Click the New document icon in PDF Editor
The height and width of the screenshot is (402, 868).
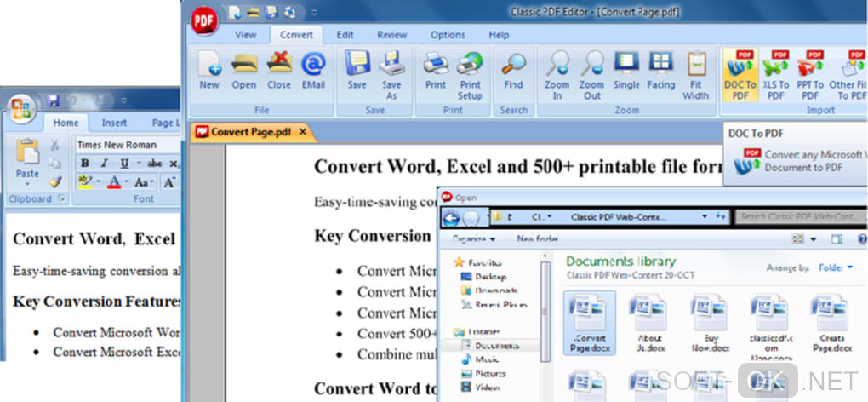(x=209, y=70)
